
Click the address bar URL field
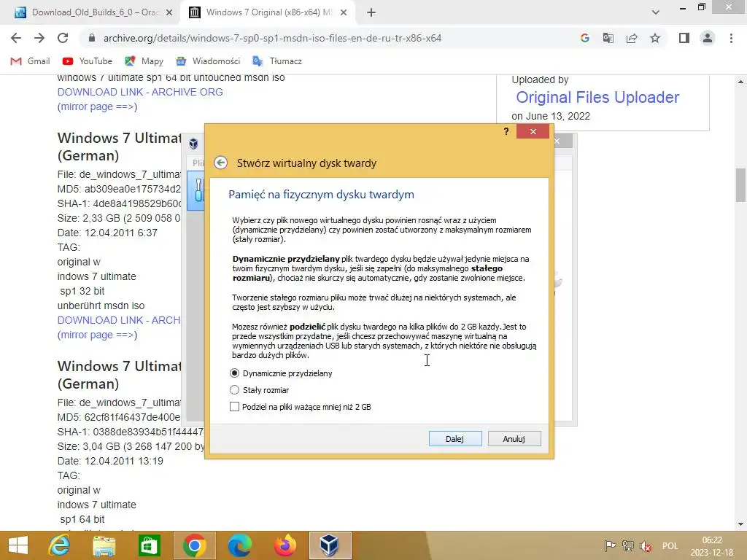(273, 38)
